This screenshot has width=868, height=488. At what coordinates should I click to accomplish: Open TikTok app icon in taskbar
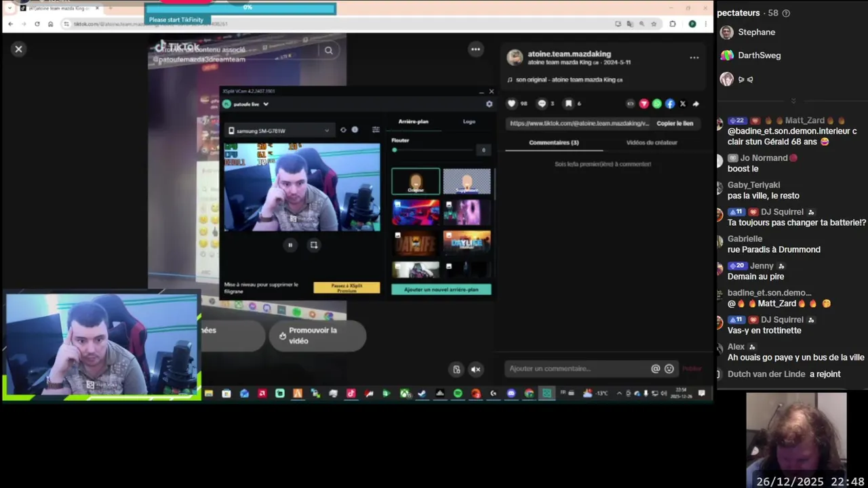point(351,393)
